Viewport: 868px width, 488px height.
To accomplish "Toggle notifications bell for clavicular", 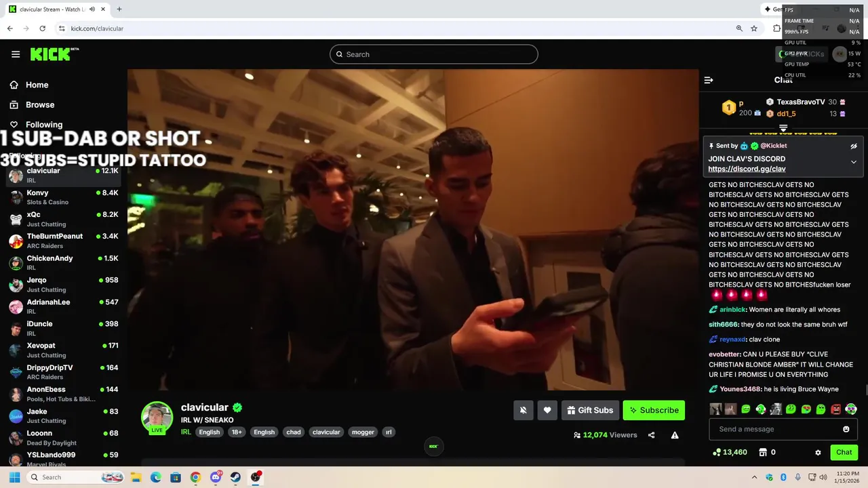I will click(524, 410).
